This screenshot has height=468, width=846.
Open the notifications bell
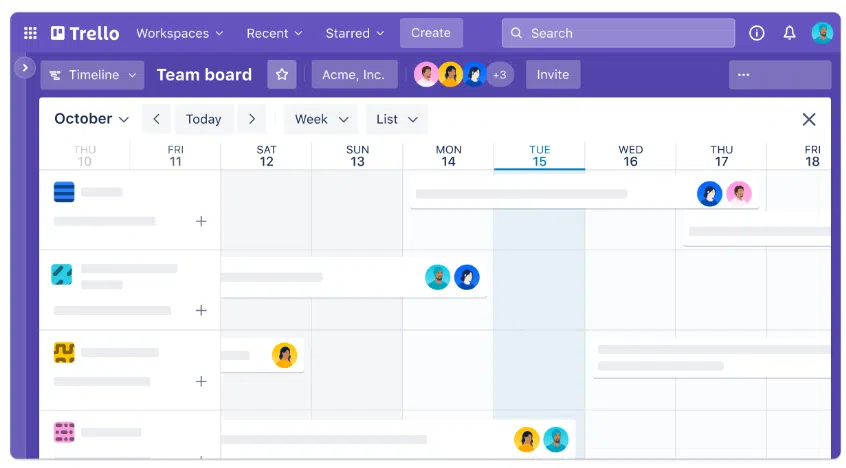(789, 33)
